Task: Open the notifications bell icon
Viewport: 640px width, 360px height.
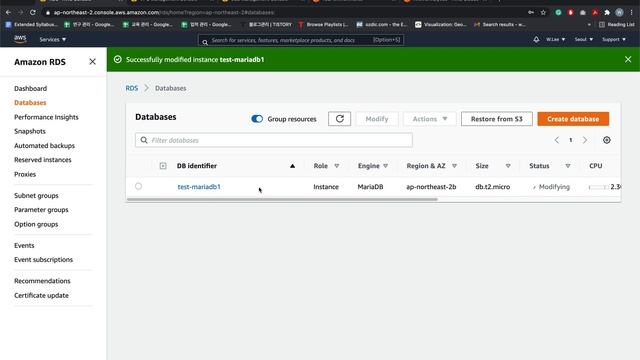Action: point(536,39)
